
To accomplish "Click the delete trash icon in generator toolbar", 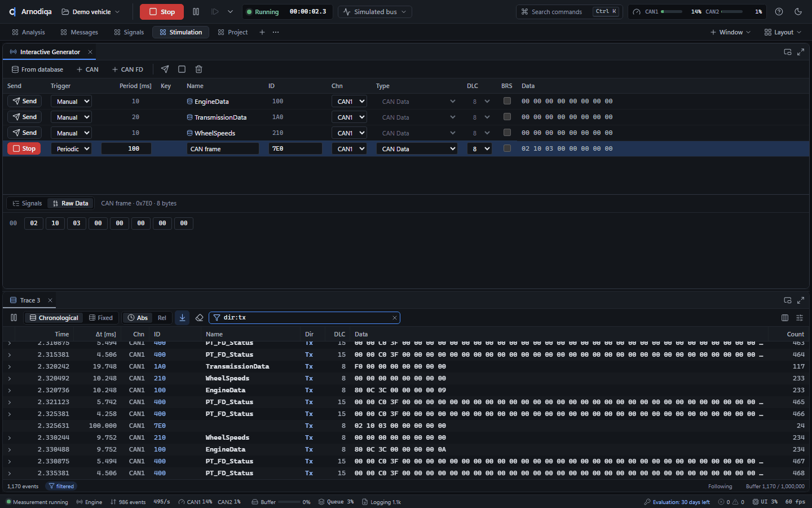I will click(x=198, y=69).
